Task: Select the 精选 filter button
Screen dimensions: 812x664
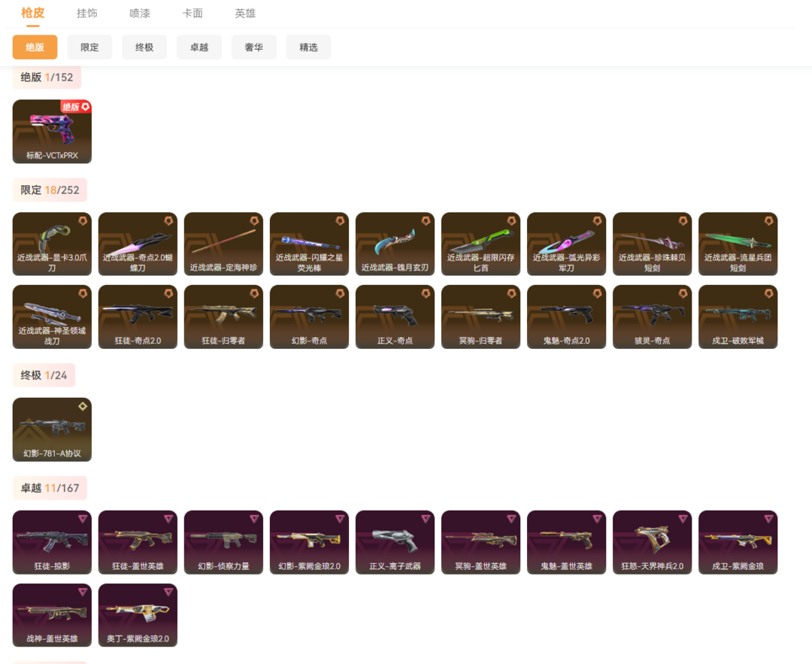Action: coord(309,47)
